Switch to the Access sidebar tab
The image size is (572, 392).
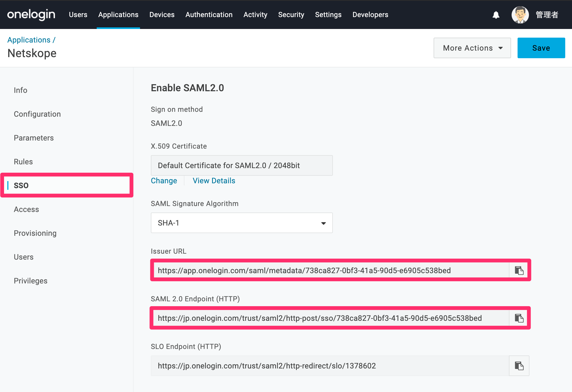(x=26, y=209)
